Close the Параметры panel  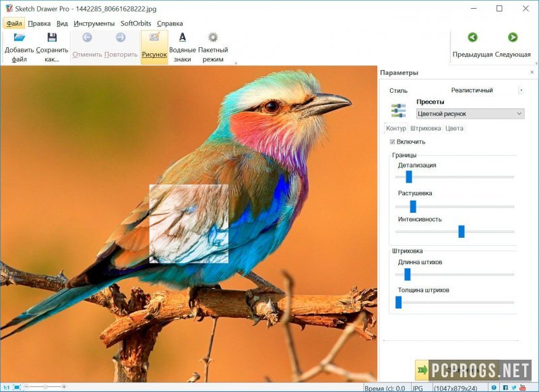point(532,72)
